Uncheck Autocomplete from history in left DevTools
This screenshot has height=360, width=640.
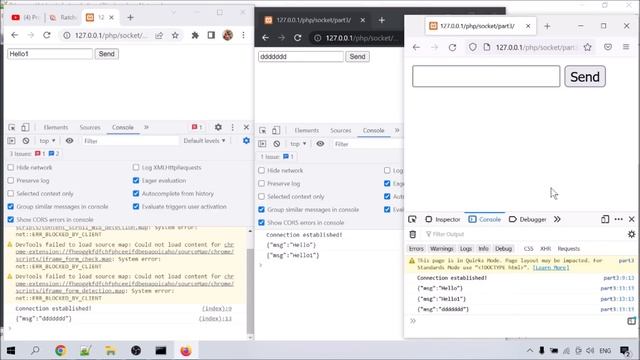pos(136,194)
